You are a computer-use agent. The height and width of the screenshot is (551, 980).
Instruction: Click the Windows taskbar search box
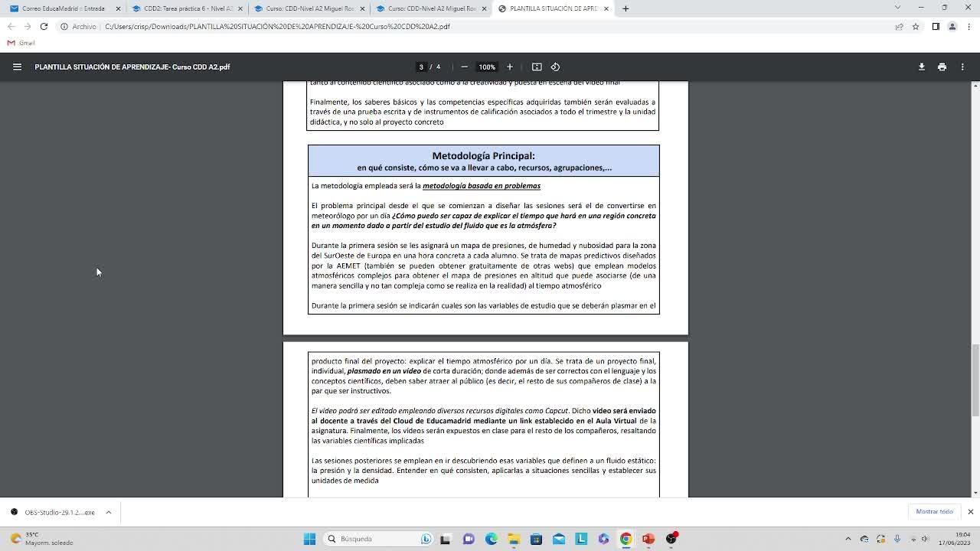[x=378, y=539]
